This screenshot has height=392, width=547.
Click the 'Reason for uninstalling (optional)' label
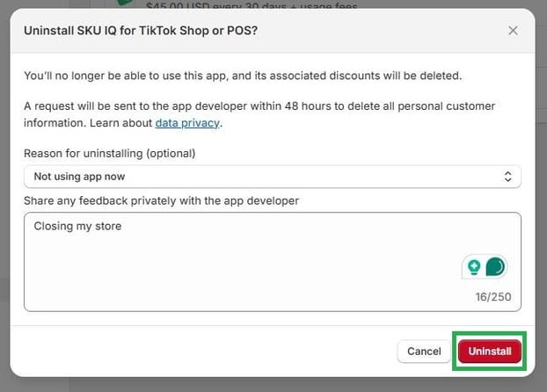[110, 154]
